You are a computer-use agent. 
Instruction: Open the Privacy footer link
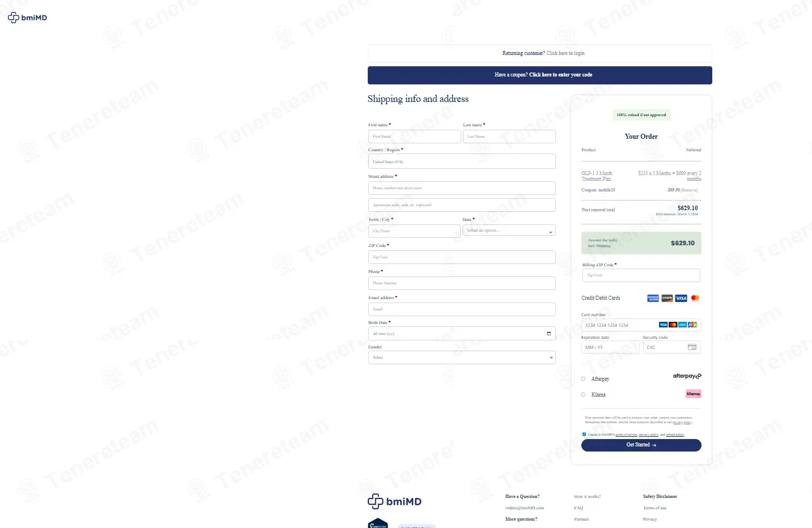point(650,520)
